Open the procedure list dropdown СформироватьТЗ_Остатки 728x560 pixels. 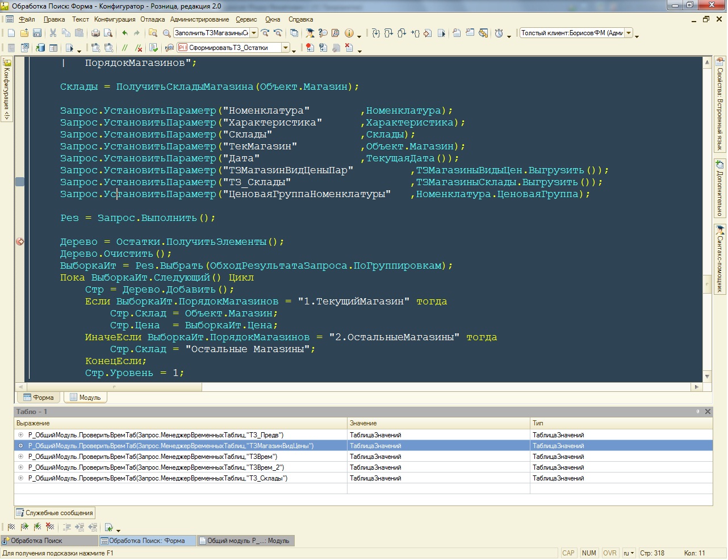pos(286,48)
